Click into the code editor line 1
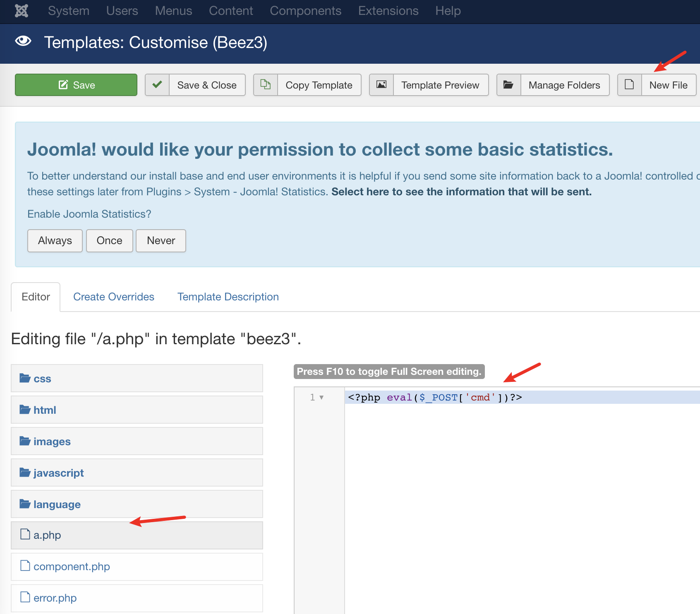Image resolution: width=700 pixels, height=614 pixels. pyautogui.click(x=522, y=397)
